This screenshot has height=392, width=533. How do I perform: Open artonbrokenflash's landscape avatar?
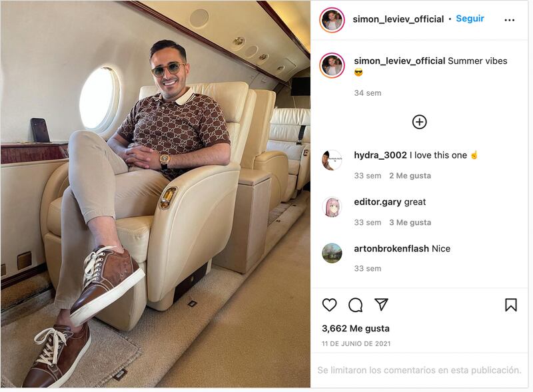332,253
